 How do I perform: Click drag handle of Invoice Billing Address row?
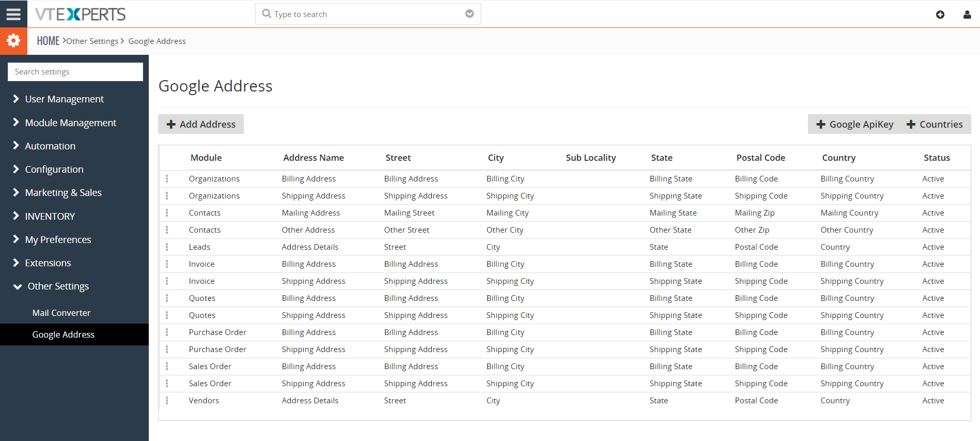pyautogui.click(x=167, y=264)
